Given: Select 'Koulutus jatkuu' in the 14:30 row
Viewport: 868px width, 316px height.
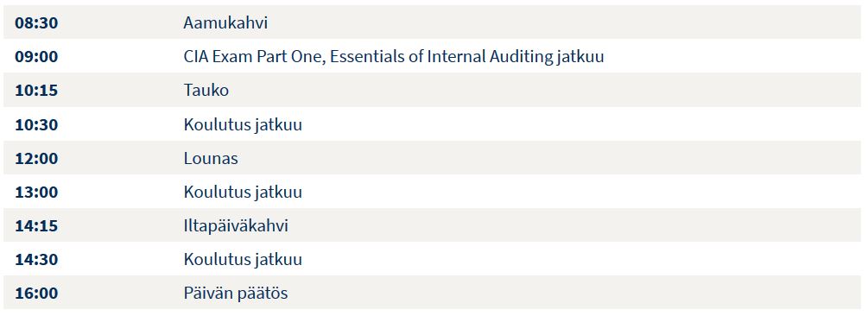Looking at the screenshot, I should coord(243,260).
